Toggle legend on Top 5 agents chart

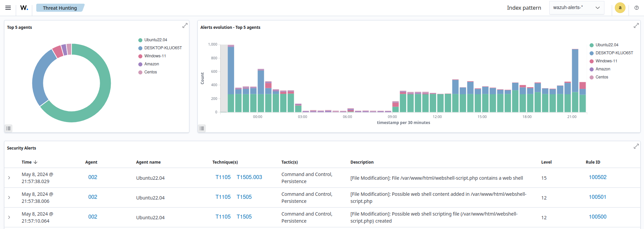[8, 128]
